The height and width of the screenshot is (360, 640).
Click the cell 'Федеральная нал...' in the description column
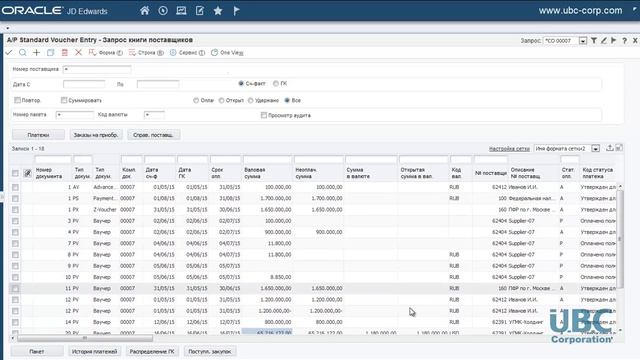[x=532, y=198]
